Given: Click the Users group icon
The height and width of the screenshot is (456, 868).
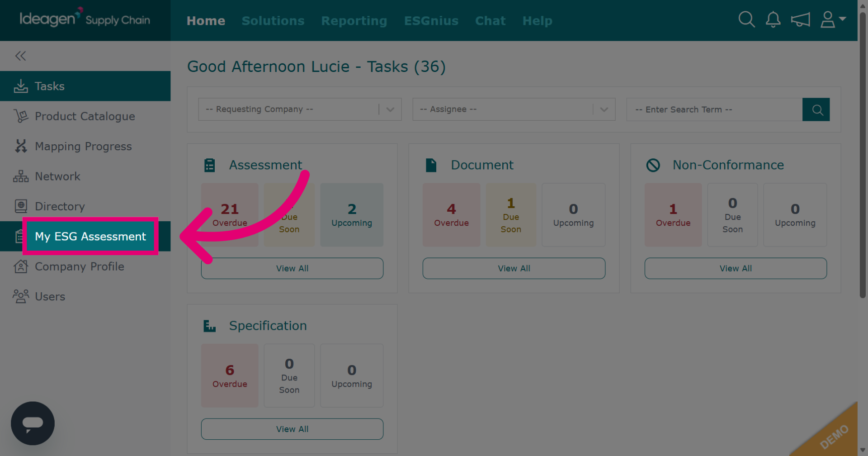Looking at the screenshot, I should pos(21,296).
